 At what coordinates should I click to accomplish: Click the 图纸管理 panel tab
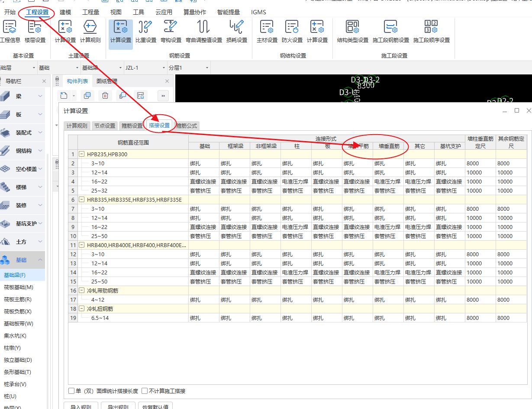tap(106, 81)
